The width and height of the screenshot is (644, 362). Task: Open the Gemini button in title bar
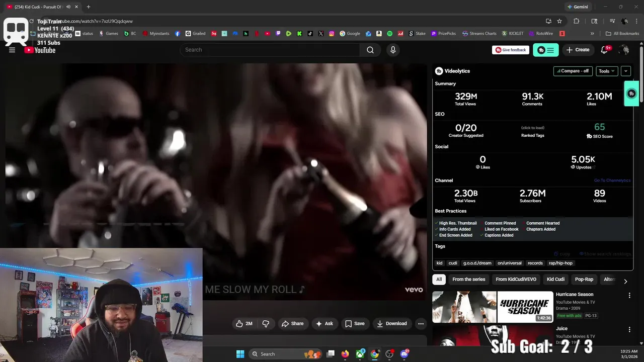(578, 7)
